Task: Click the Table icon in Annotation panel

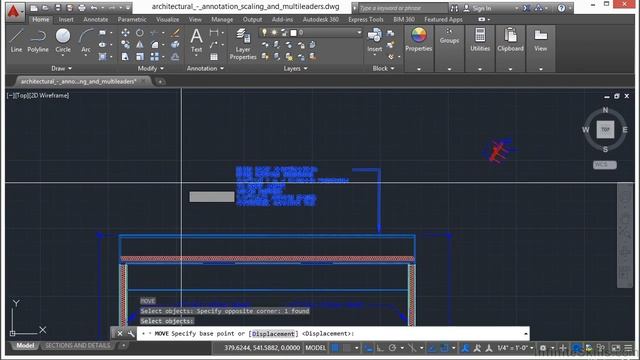Action: 214,57
